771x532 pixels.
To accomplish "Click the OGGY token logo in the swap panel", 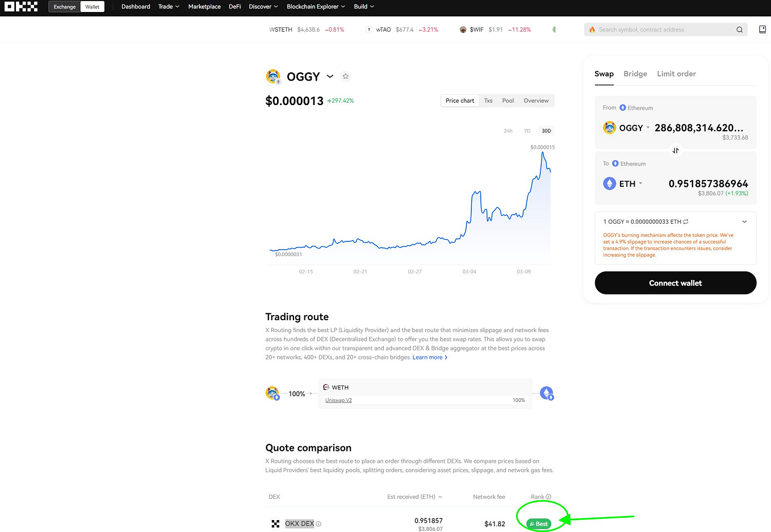I will point(609,128).
